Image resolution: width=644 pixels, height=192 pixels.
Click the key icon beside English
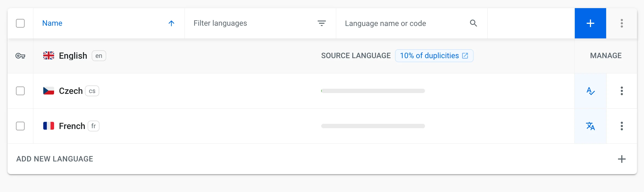[x=20, y=56]
